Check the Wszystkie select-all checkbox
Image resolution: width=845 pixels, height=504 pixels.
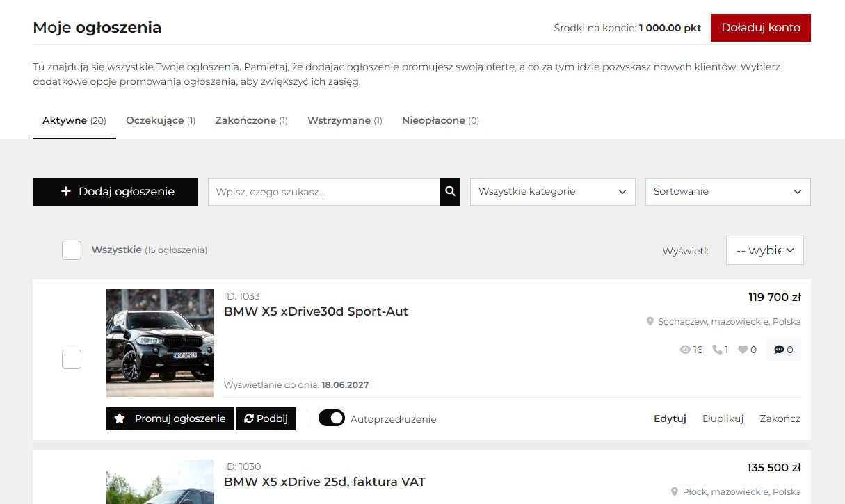72,250
